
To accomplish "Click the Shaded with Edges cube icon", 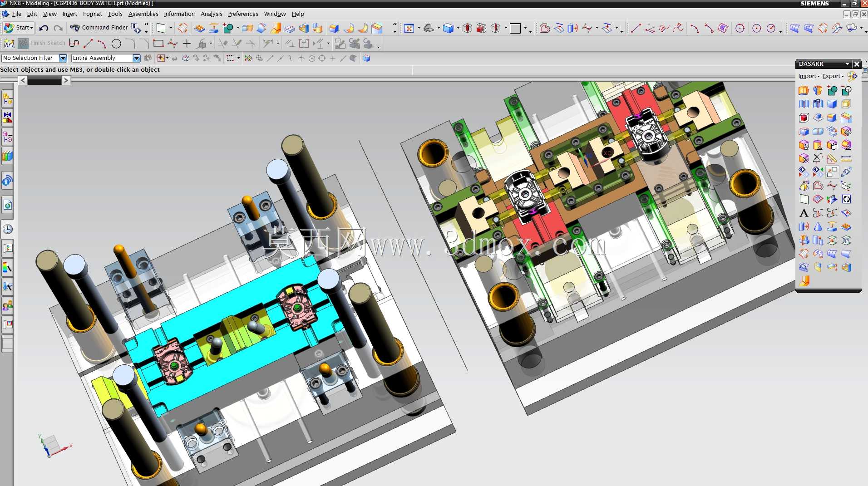I will [x=448, y=28].
